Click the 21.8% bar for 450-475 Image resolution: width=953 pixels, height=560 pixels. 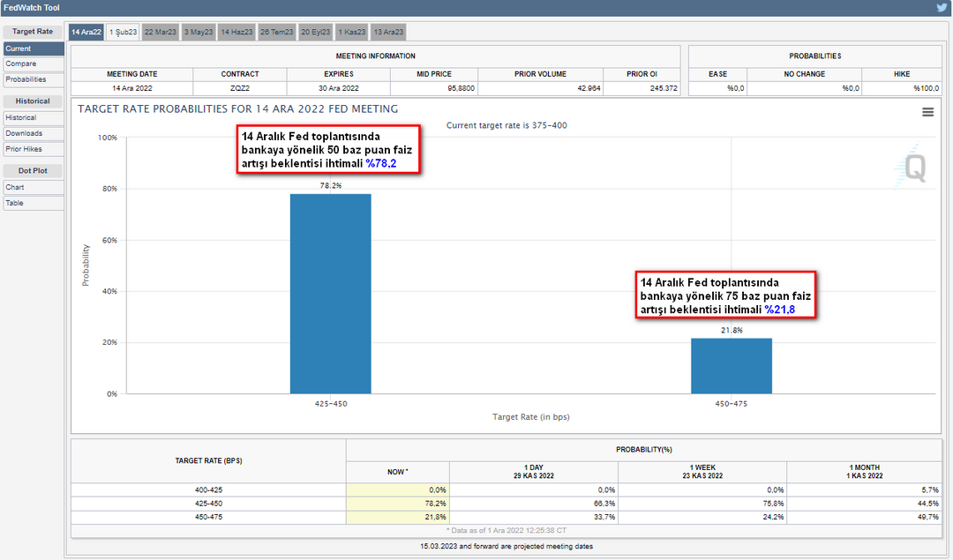732,366
